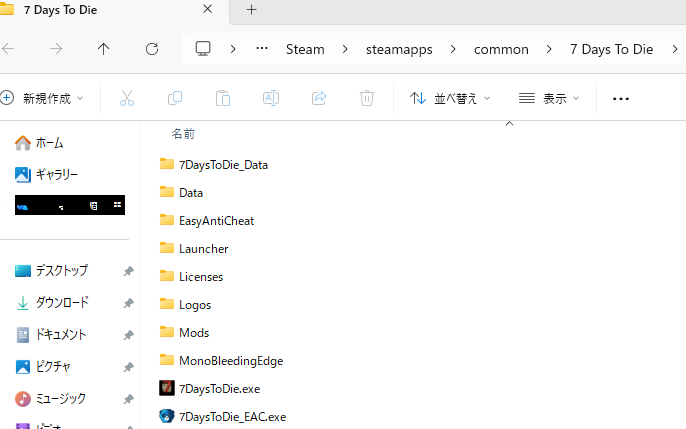
Task: Click the Rename icon in toolbar
Action: pos(271,98)
